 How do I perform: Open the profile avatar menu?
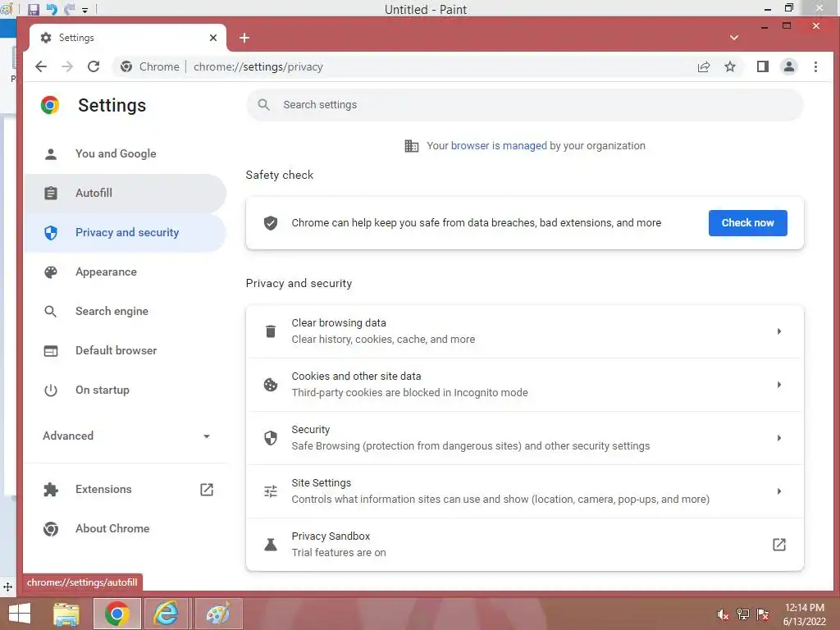[x=788, y=66]
